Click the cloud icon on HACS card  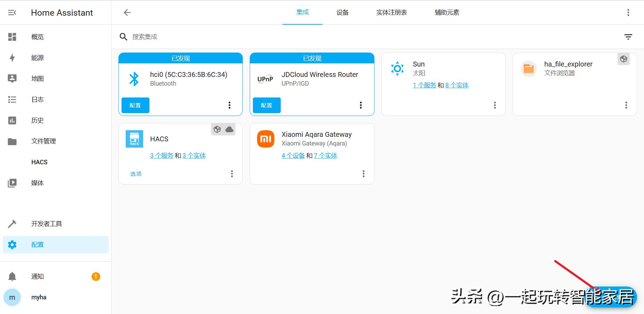230,129
